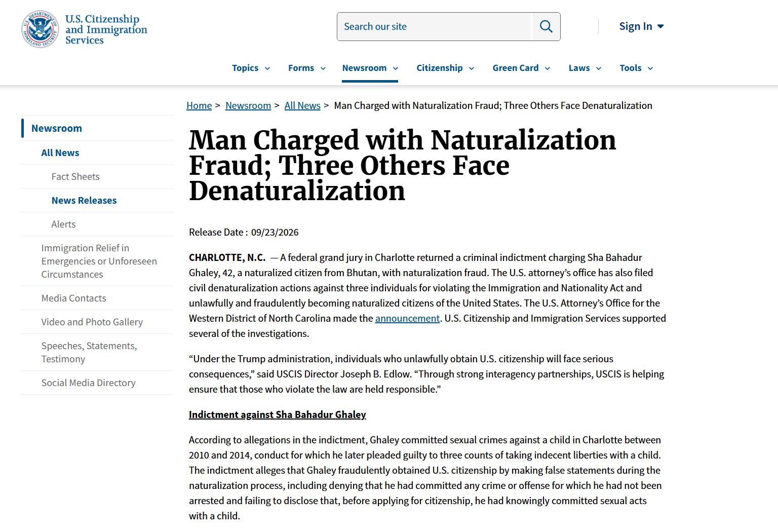Image resolution: width=778 pixels, height=532 pixels.
Task: Follow the Home breadcrumb link
Action: [199, 105]
